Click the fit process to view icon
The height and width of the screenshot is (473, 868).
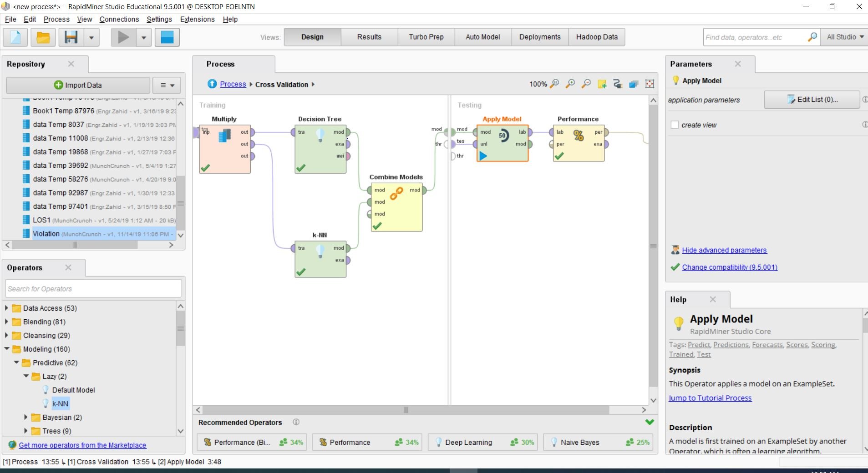tap(650, 84)
